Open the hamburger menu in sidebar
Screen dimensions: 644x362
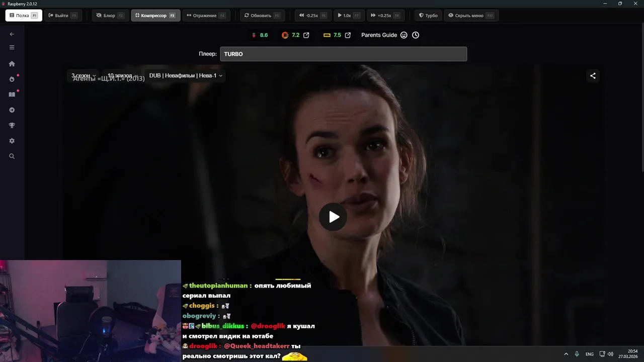tap(12, 47)
